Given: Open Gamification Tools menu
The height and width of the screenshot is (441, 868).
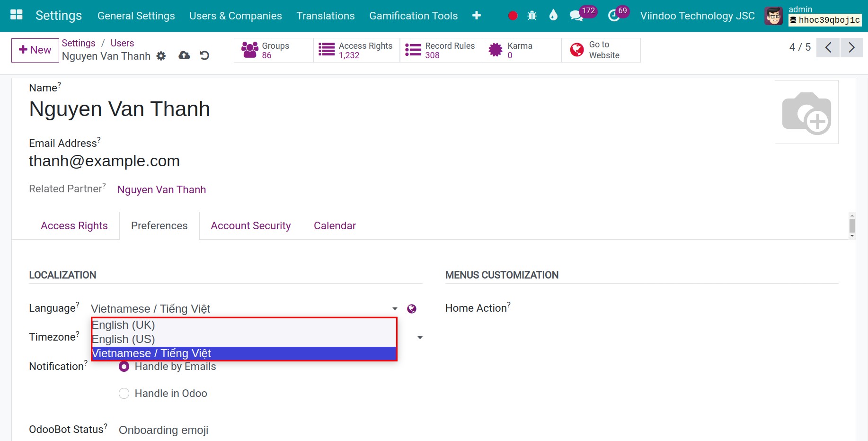Looking at the screenshot, I should point(414,16).
